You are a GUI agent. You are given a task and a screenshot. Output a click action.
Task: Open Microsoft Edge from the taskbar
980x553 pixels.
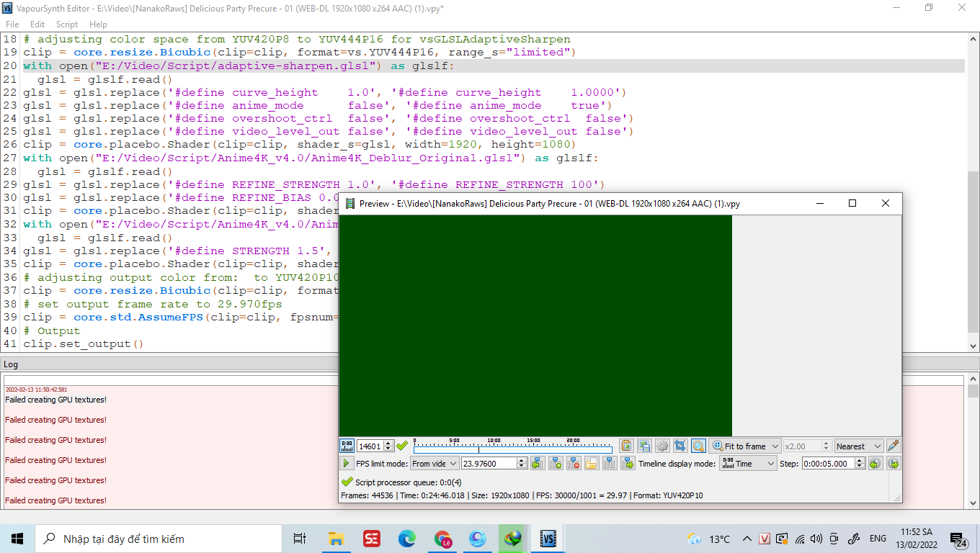coord(407,539)
